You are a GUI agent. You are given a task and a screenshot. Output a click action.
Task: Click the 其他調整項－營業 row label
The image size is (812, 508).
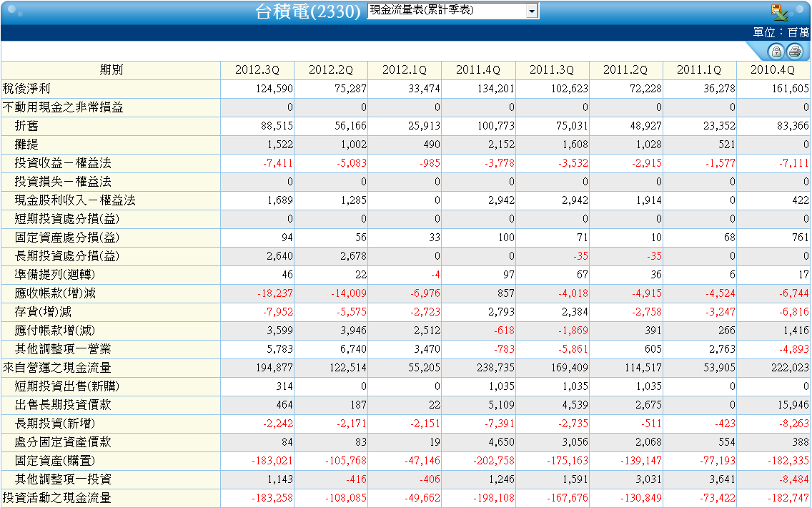click(63, 349)
